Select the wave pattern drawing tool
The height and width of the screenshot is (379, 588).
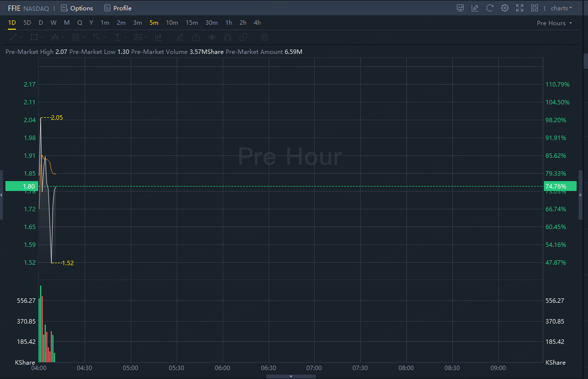55,37
